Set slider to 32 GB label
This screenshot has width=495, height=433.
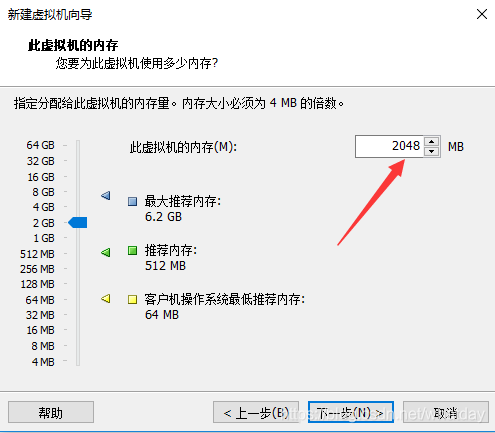[40, 161]
